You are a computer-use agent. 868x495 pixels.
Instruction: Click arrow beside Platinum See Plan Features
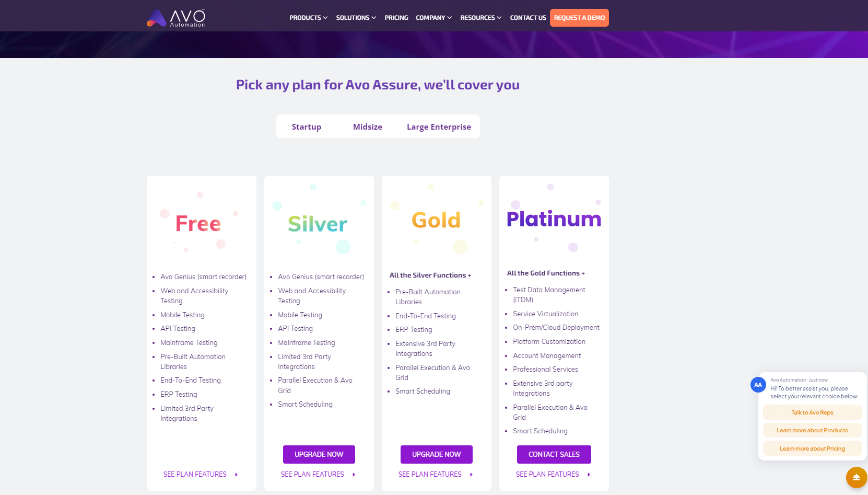pos(589,475)
